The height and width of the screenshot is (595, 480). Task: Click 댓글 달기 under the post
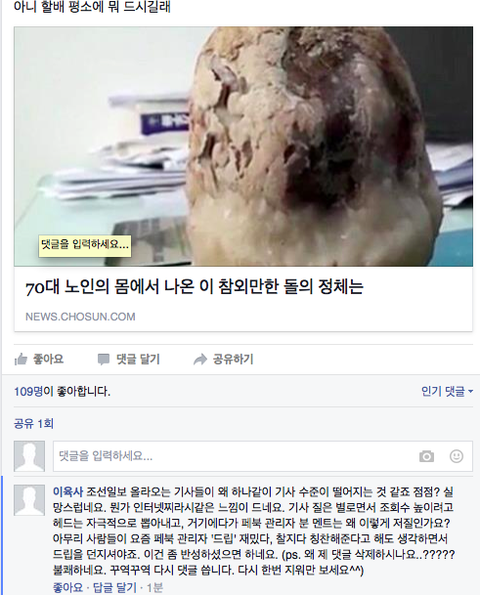point(129,359)
